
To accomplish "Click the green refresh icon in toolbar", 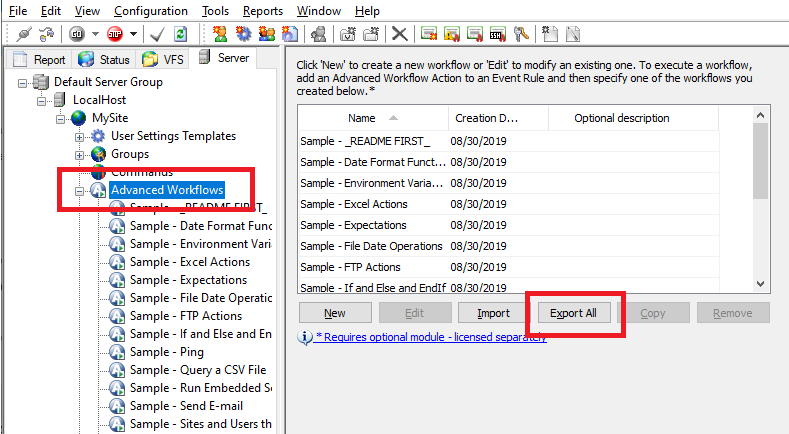I will 181,34.
